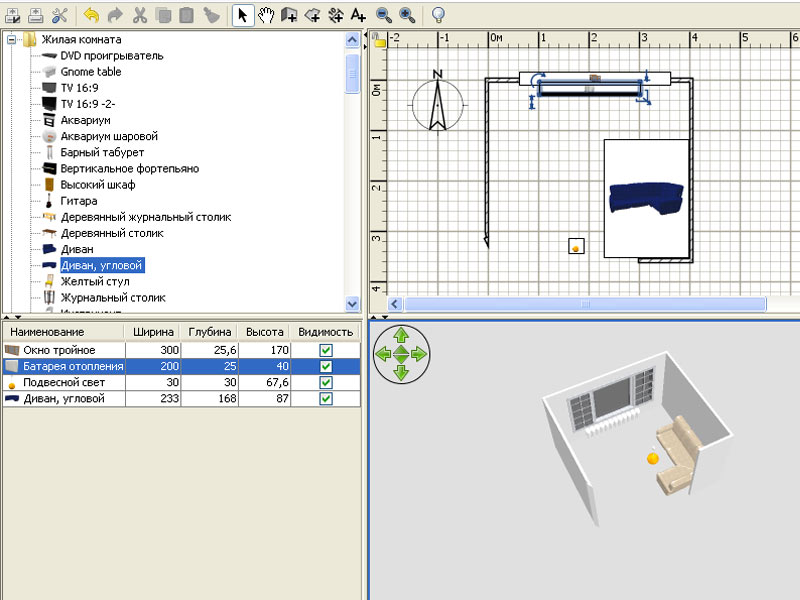Click the plan's horizontal scrollbar thumb
The width and height of the screenshot is (800, 600).
(x=585, y=304)
